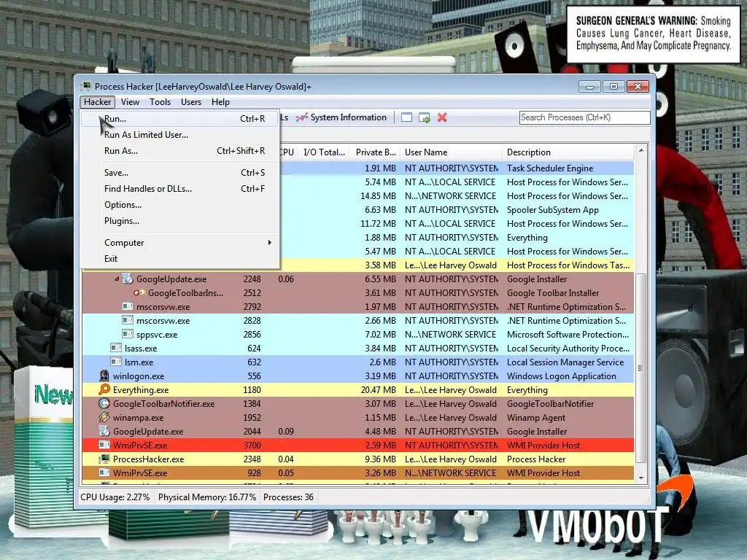The image size is (747, 560).
Task: Click the lsm.exe process icon
Action: [116, 362]
